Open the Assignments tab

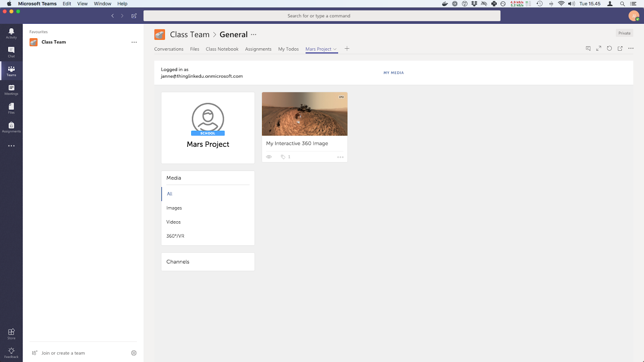[258, 49]
